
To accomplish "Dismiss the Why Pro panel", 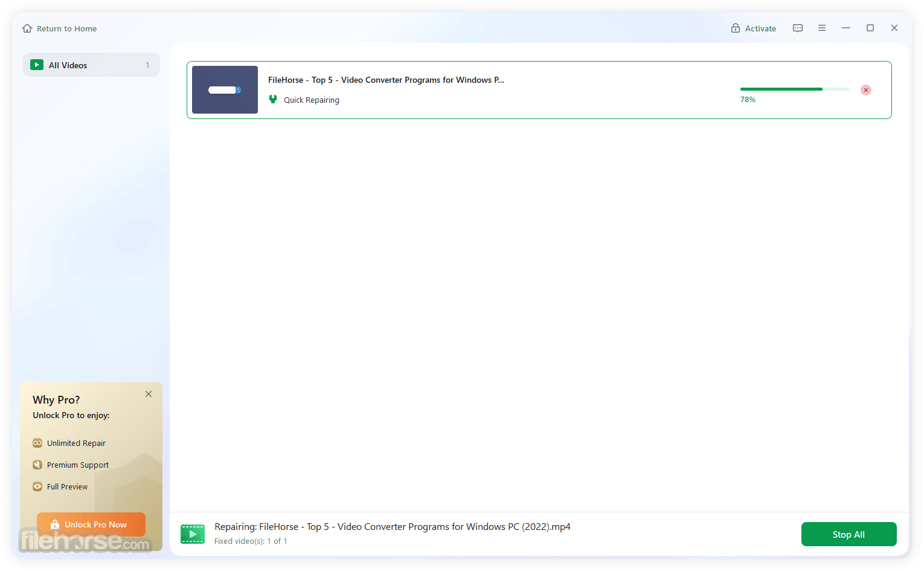I will tap(149, 394).
